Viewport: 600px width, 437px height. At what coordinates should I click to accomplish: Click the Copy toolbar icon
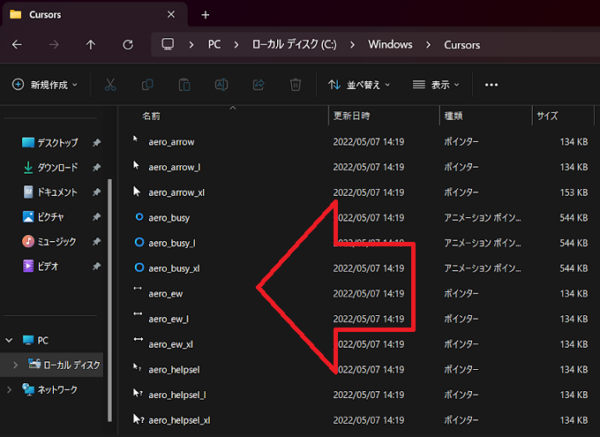(147, 85)
